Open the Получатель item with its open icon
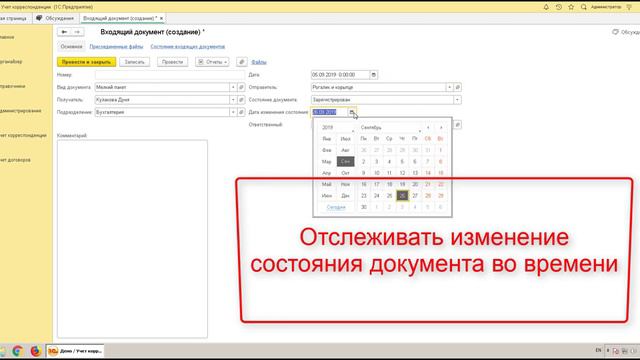 pos(241,100)
